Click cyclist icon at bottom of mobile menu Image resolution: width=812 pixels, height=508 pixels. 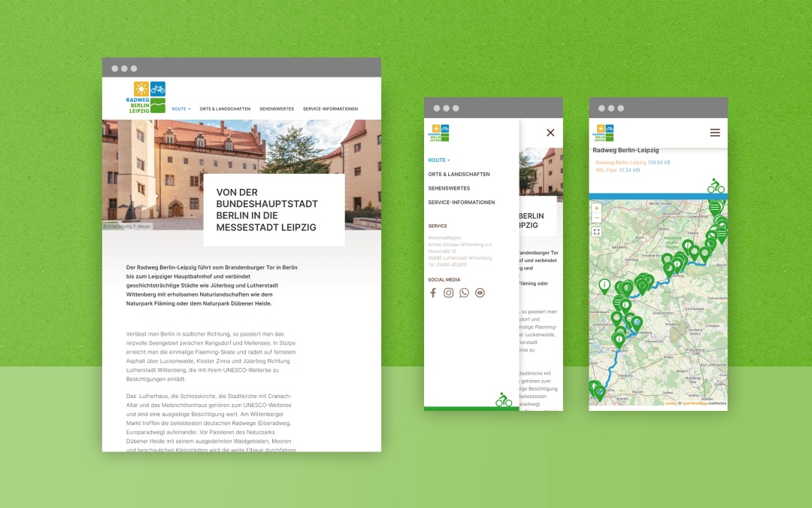[x=503, y=399]
